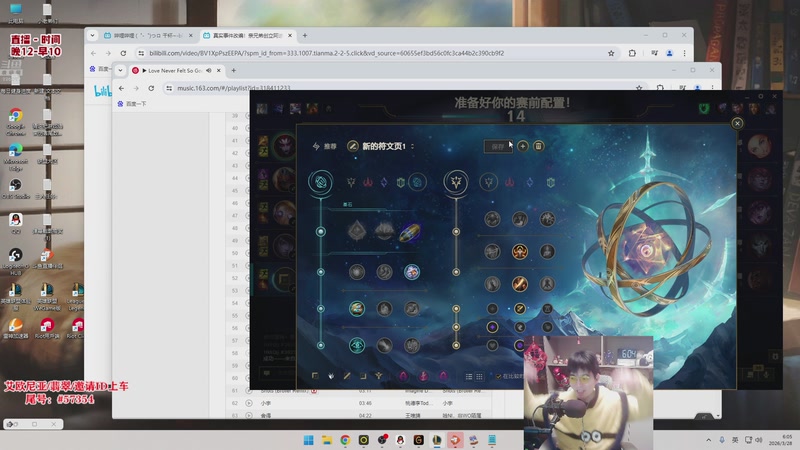
Task: Choose the middle rune in the top secondary Precision row
Action: [x=520, y=219]
